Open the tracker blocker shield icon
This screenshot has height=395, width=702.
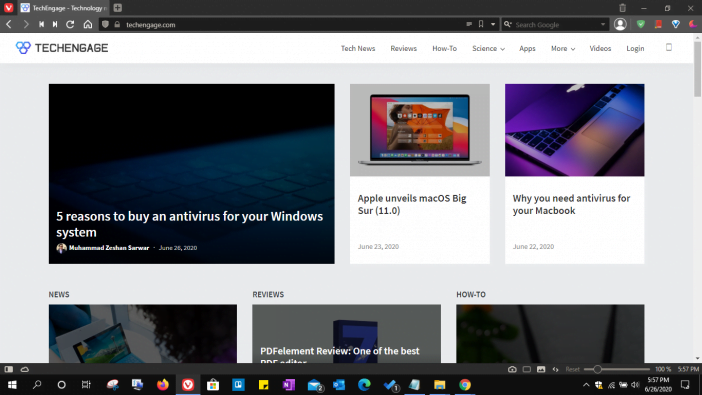coord(105,25)
